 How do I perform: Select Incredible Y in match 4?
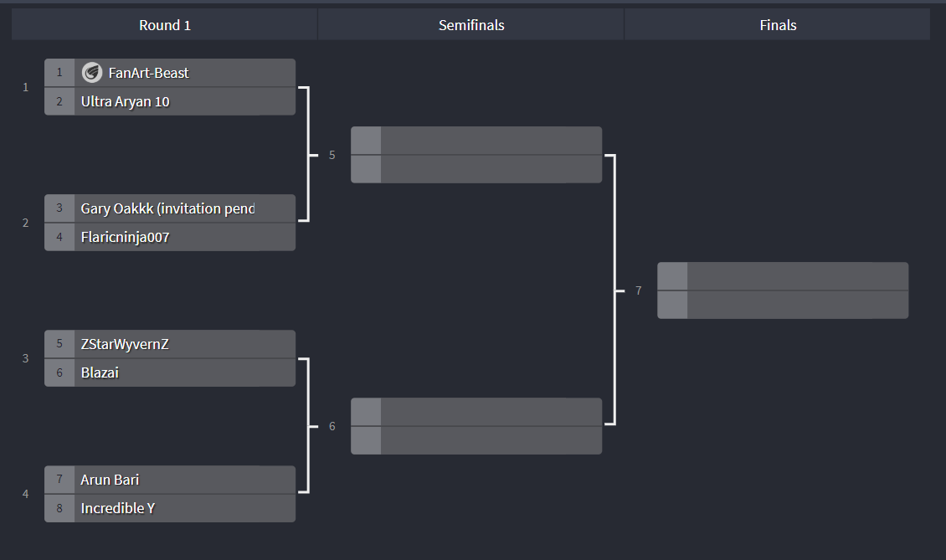170,509
